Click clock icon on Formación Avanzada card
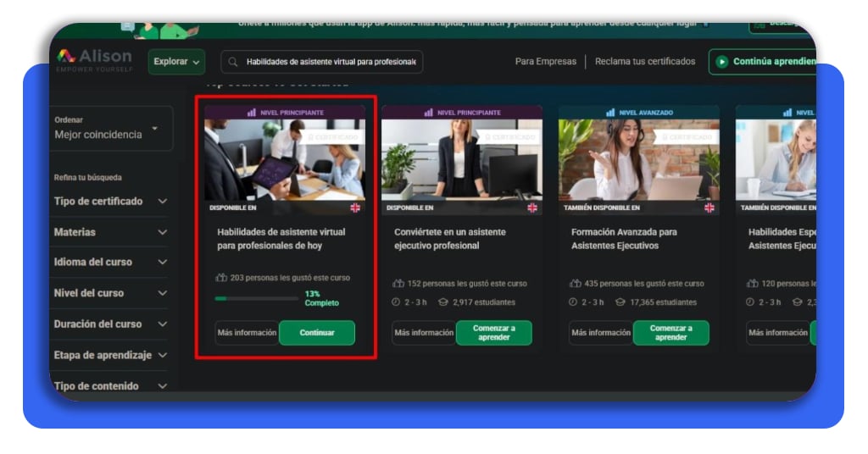Screen dimensions: 868x454 click(x=573, y=302)
